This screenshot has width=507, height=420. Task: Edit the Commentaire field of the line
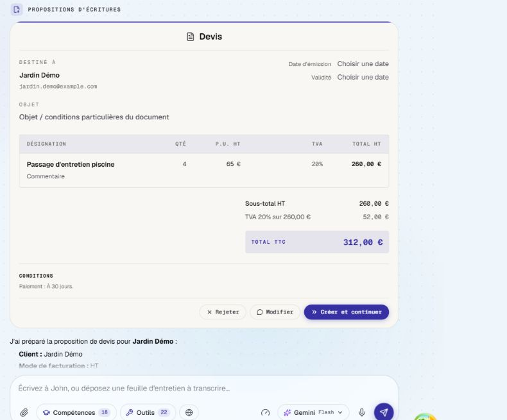[46, 176]
